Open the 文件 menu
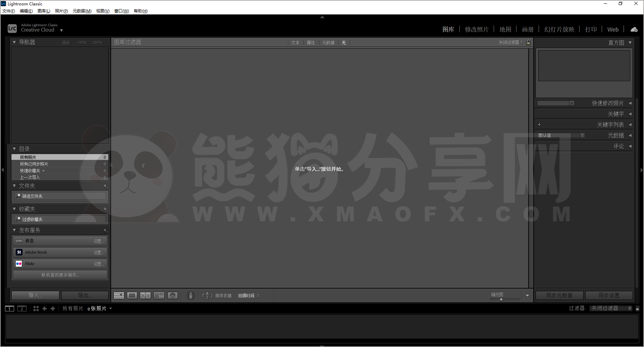The height and width of the screenshot is (347, 644). [x=8, y=11]
